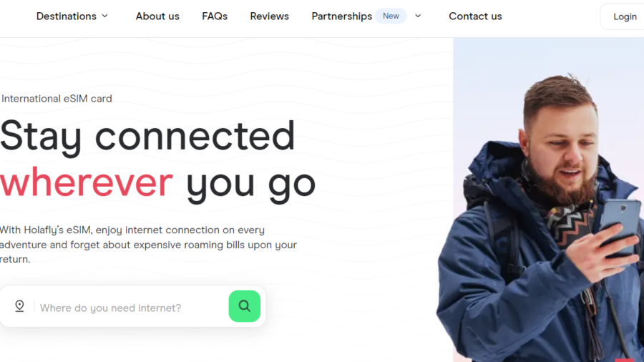Go to the FAQs page

pyautogui.click(x=215, y=16)
